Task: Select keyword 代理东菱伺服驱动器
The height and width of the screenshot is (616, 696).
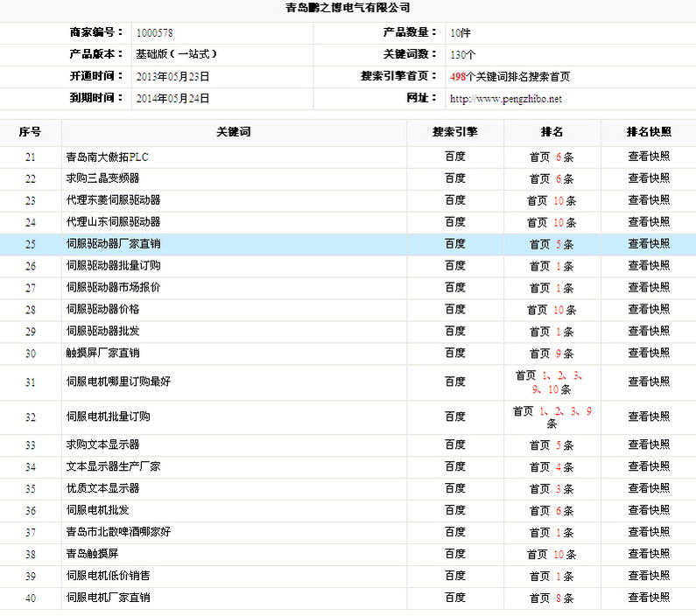Action: pyautogui.click(x=113, y=200)
